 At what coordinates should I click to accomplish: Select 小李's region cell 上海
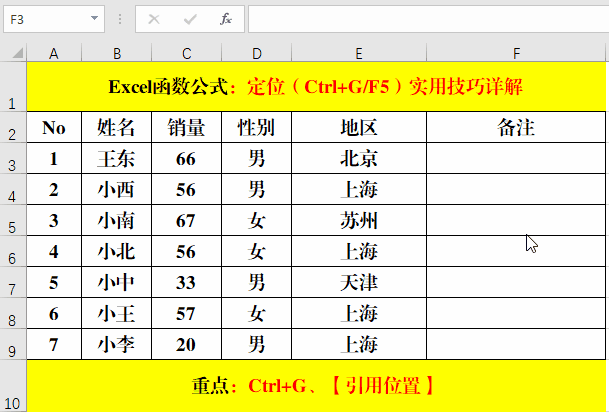359,344
